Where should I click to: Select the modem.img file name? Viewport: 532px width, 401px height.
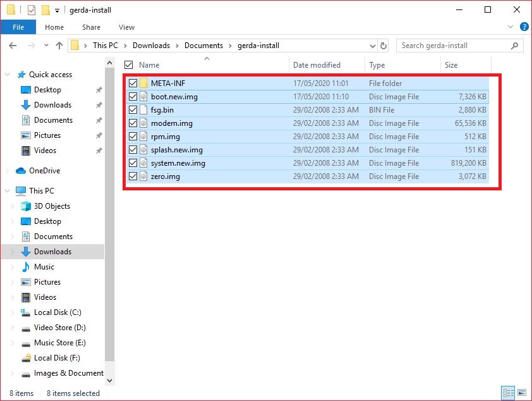(172, 123)
